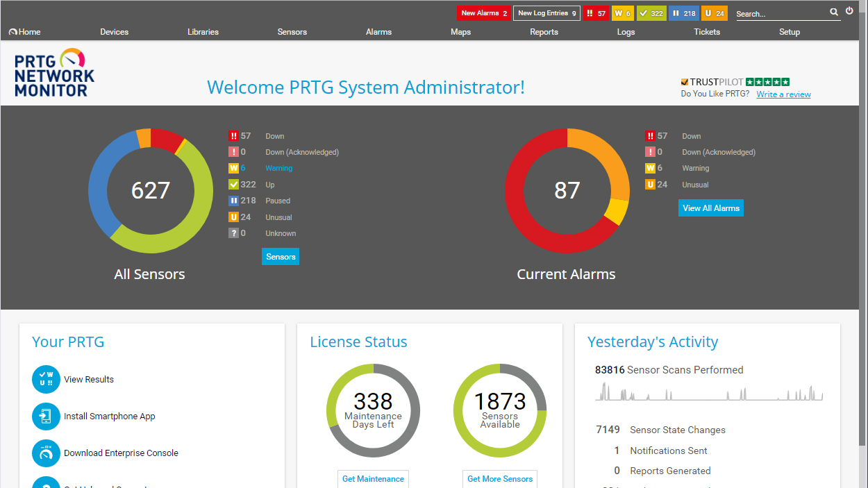The width and height of the screenshot is (868, 488).
Task: Show the 57 down sensors from top bar
Action: (596, 13)
